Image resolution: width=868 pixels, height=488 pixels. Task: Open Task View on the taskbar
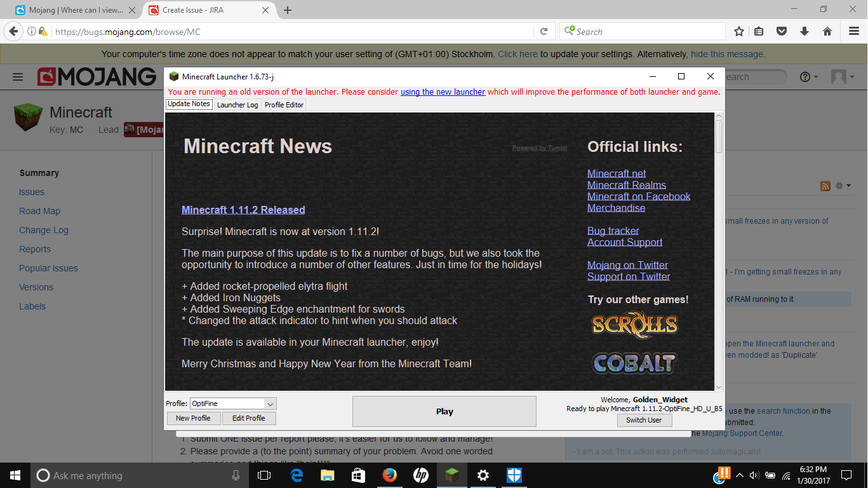pyautogui.click(x=264, y=475)
